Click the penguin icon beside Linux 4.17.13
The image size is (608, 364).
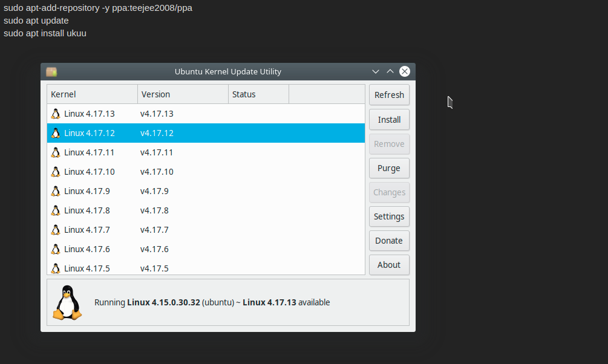click(x=56, y=114)
